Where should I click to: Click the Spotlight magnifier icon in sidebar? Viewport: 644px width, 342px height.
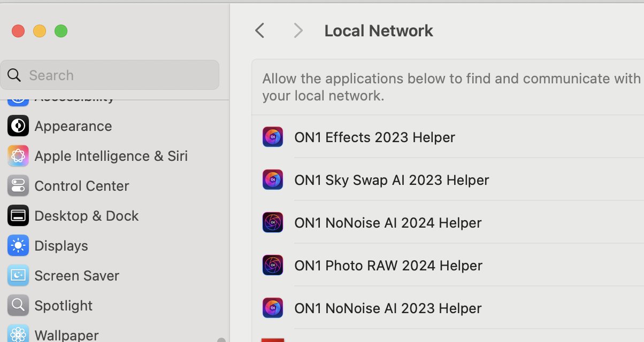click(18, 306)
